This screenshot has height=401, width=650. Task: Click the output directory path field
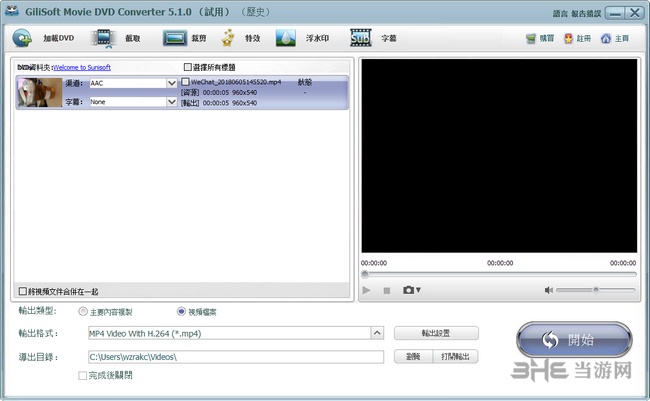pyautogui.click(x=236, y=357)
